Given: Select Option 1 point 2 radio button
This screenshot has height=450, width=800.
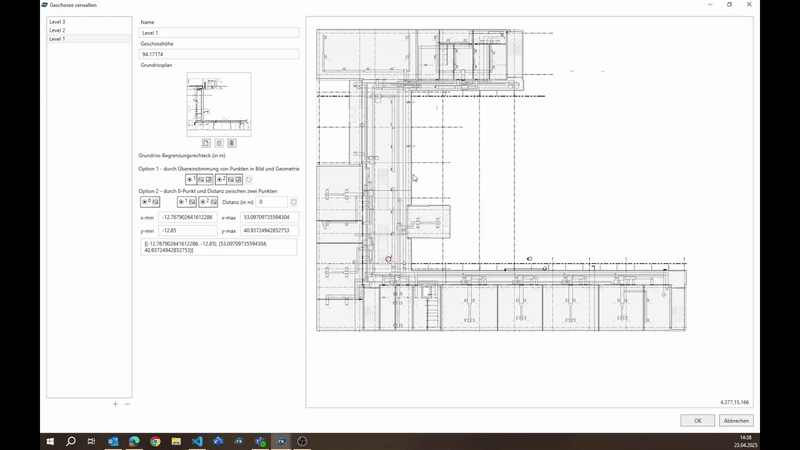Looking at the screenshot, I should point(219,180).
